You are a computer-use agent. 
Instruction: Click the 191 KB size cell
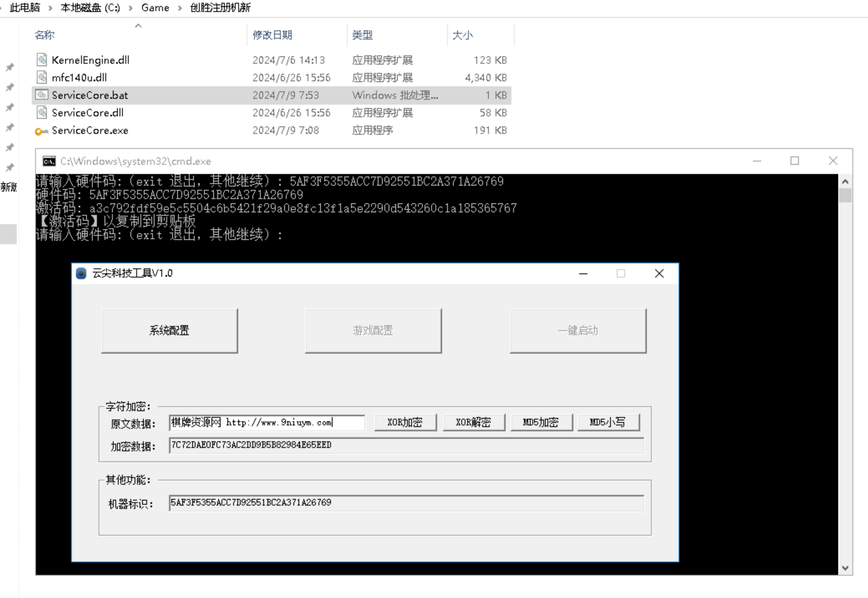[490, 130]
